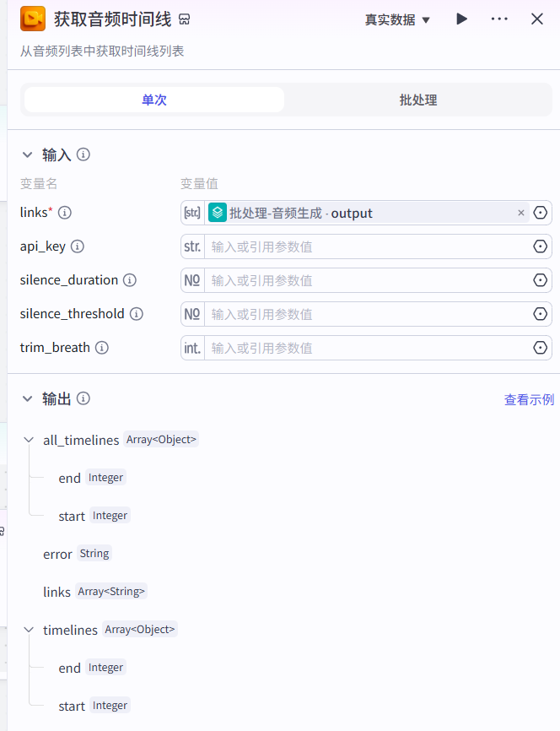Image resolution: width=560 pixels, height=731 pixels.
Task: Switch to the 批处理 mode tab
Action: [418, 100]
